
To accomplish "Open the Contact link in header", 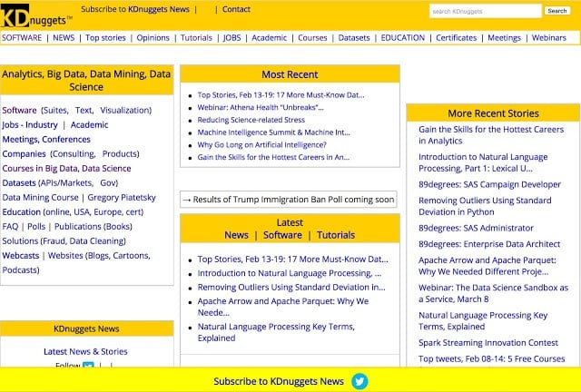I will pos(236,9).
